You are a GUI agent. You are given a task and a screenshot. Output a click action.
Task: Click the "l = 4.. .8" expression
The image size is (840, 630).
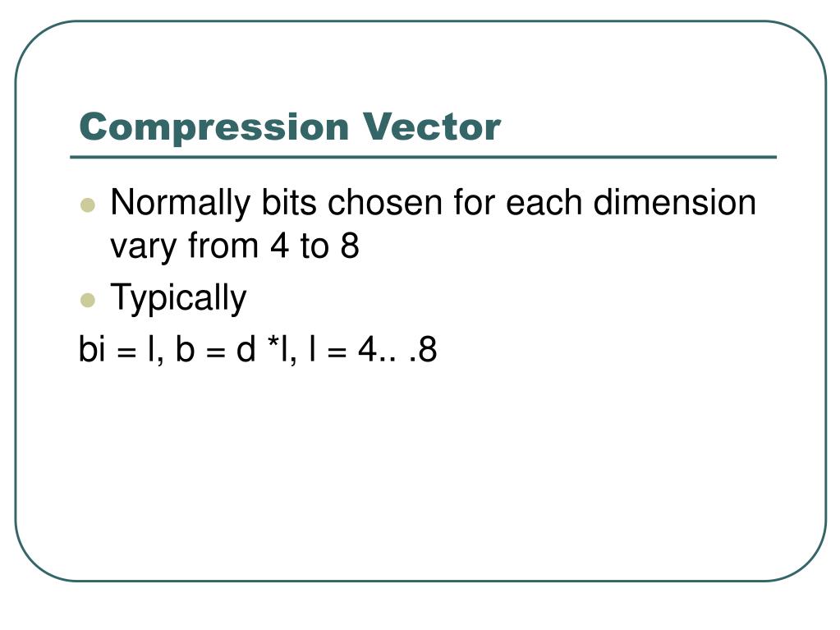[374, 350]
